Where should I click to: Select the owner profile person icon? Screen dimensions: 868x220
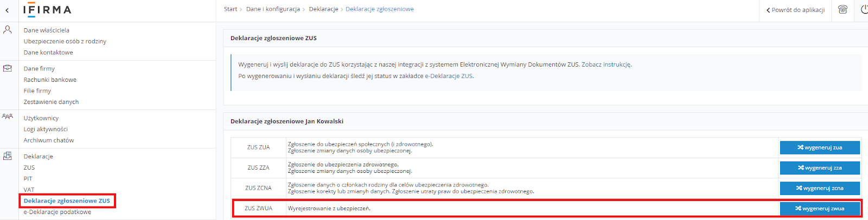tap(8, 30)
